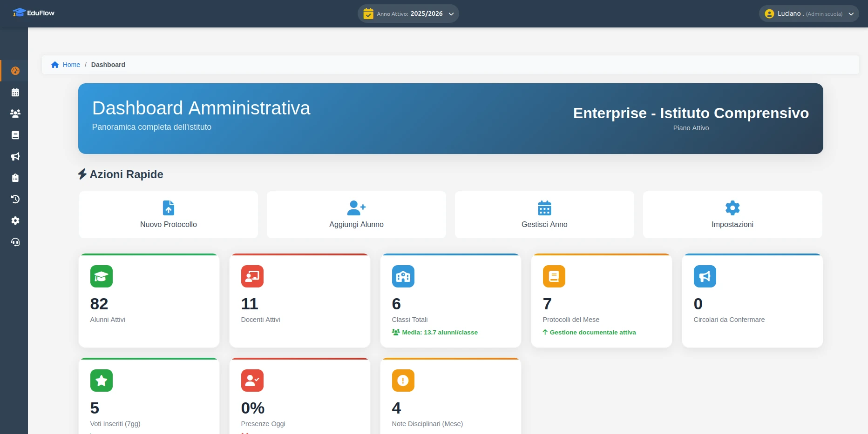Open the megaphone announcements sidebar icon
The height and width of the screenshot is (434, 868).
tap(15, 156)
